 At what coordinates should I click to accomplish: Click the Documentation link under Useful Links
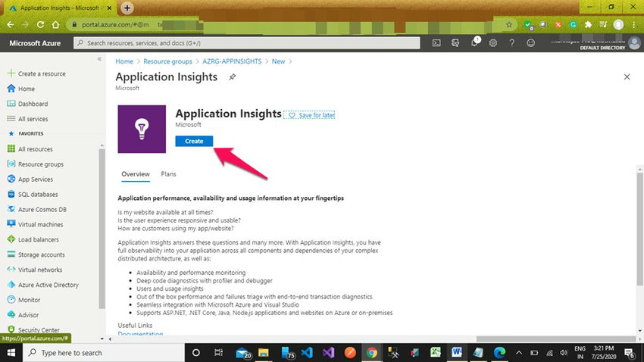(140, 334)
